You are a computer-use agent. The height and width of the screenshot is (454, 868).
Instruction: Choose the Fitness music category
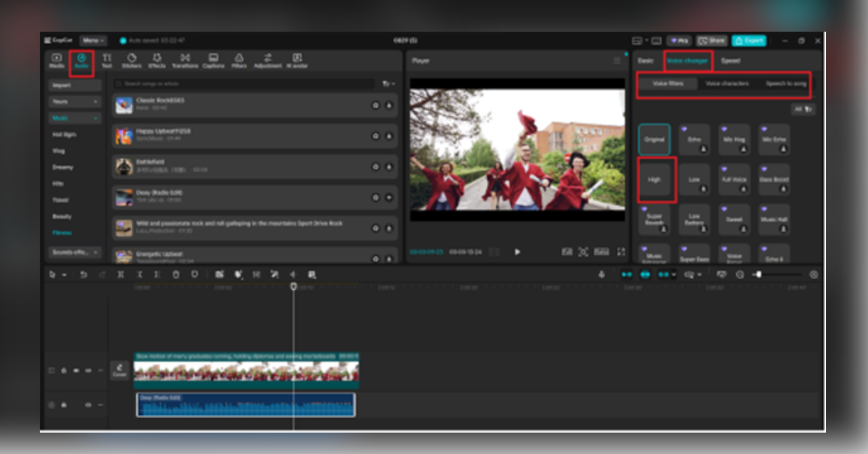pyautogui.click(x=61, y=233)
